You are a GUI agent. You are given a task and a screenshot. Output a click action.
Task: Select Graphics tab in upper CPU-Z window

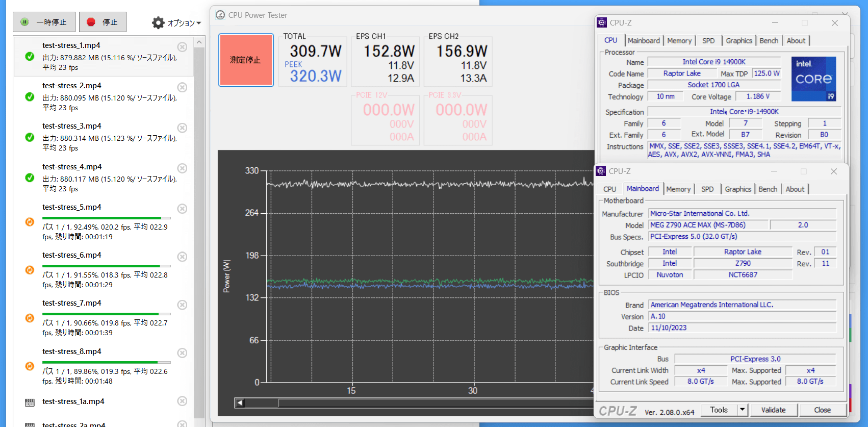(x=739, y=41)
